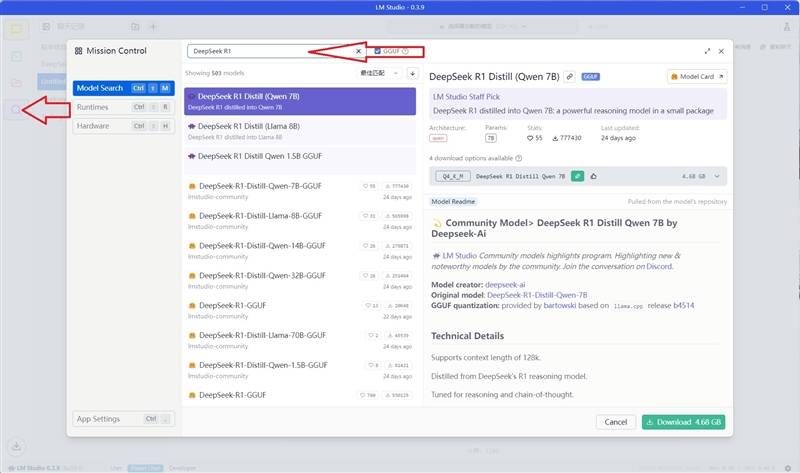Close the Mission Control dialog
The height and width of the screenshot is (473, 800).
click(x=721, y=51)
